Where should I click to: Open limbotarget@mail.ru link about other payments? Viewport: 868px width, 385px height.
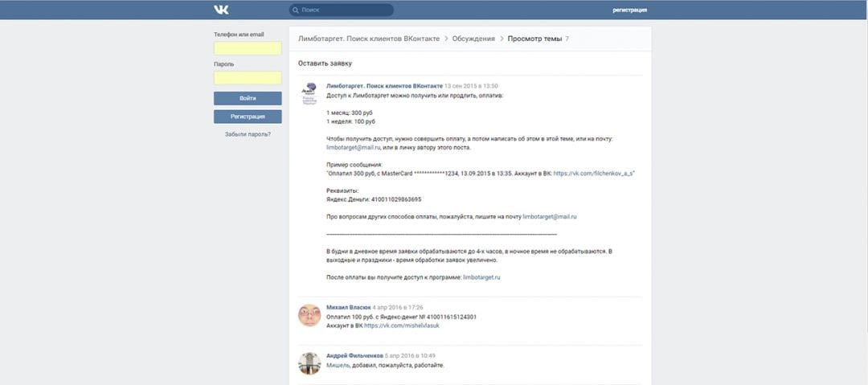point(550,216)
